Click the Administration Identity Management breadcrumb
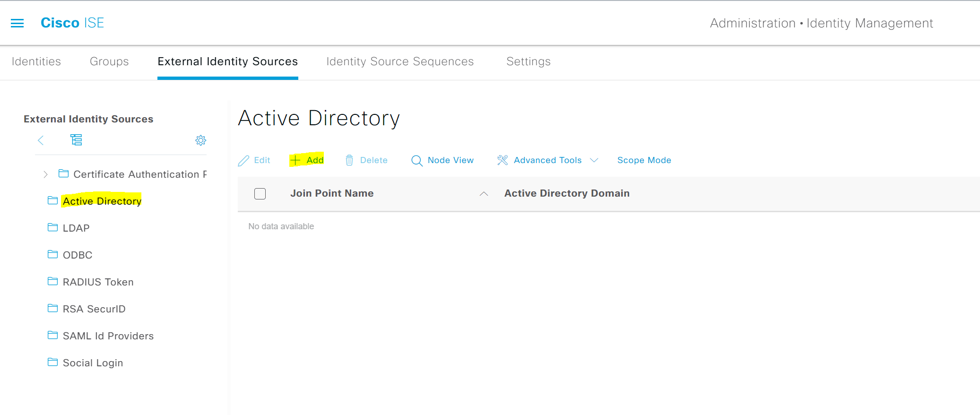Viewport: 980px width, 415px height. (x=822, y=23)
